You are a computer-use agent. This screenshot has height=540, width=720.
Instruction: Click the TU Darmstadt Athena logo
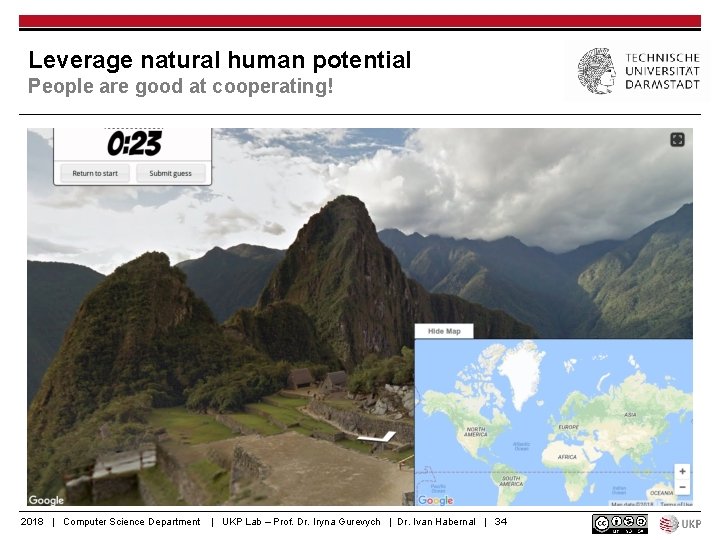(596, 71)
